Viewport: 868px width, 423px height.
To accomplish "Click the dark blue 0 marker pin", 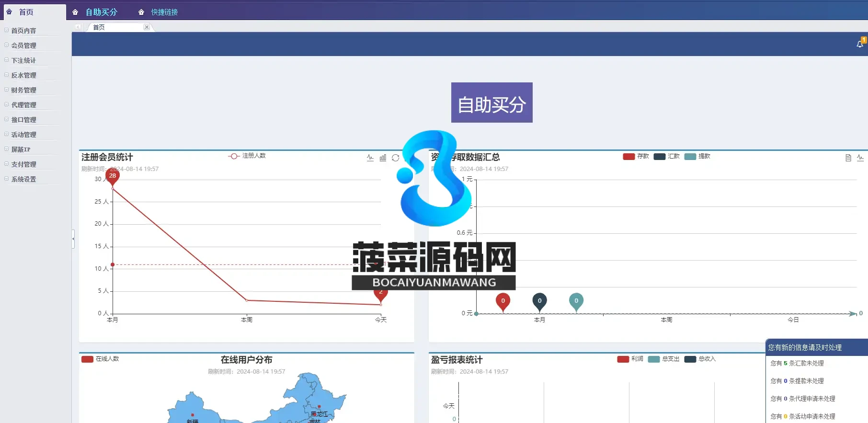I will [x=540, y=302].
